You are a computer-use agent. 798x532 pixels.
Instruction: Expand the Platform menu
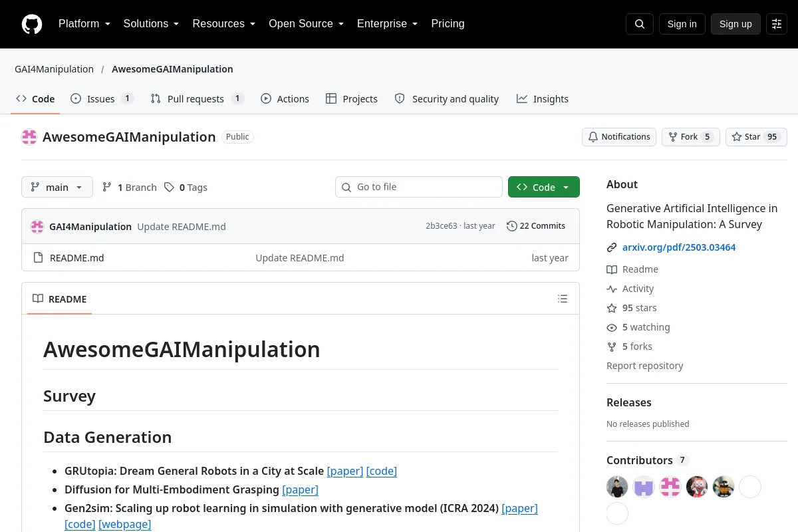pos(84,24)
